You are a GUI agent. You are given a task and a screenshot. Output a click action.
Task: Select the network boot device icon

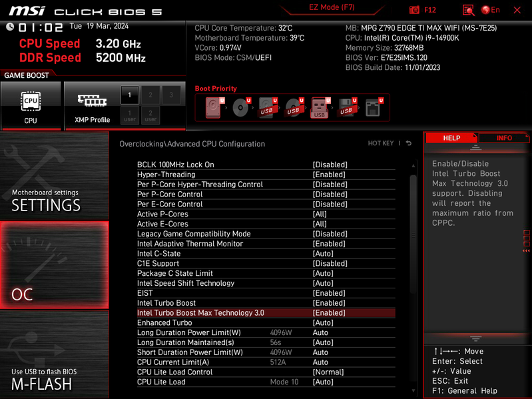374,107
